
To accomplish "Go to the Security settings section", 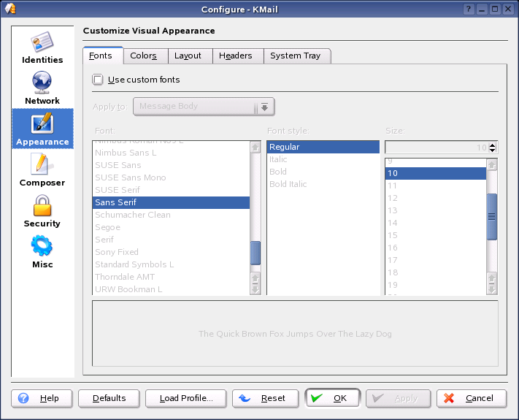I will coord(42,210).
